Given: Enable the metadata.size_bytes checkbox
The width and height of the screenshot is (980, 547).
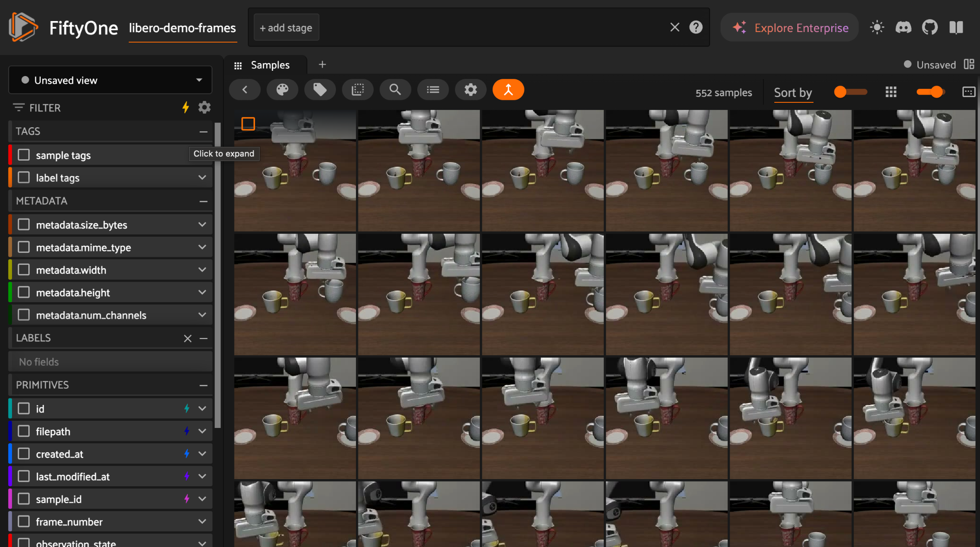Looking at the screenshot, I should coord(23,224).
